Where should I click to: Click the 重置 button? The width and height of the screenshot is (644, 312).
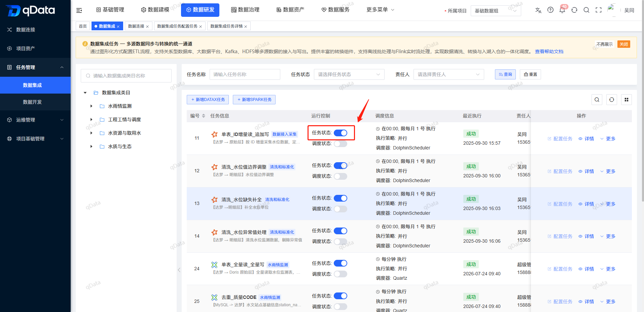[531, 74]
